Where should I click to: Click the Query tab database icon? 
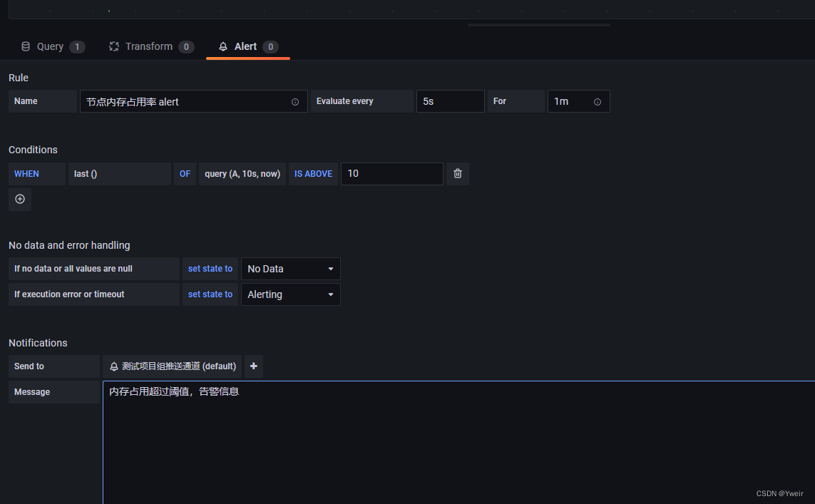[26, 46]
